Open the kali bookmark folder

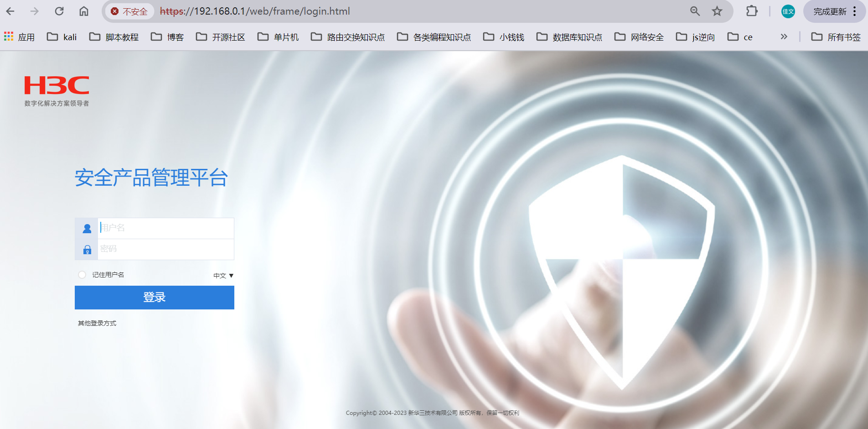(x=62, y=37)
